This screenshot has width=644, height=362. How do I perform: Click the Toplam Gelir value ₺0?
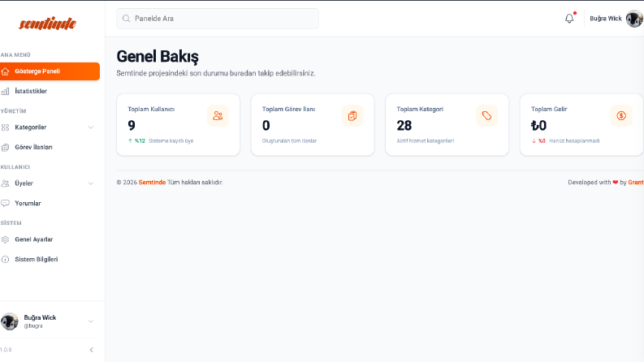point(538,125)
